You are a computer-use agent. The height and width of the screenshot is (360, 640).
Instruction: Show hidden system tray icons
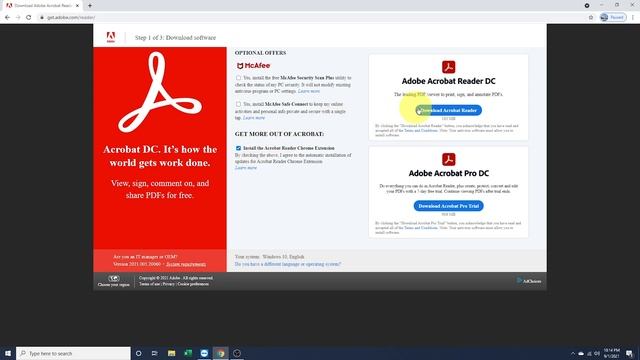[x=573, y=353]
